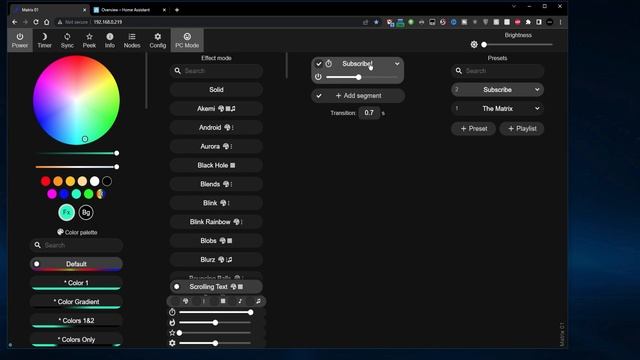Click the + Playlist button
640x360 pixels.
click(x=522, y=129)
